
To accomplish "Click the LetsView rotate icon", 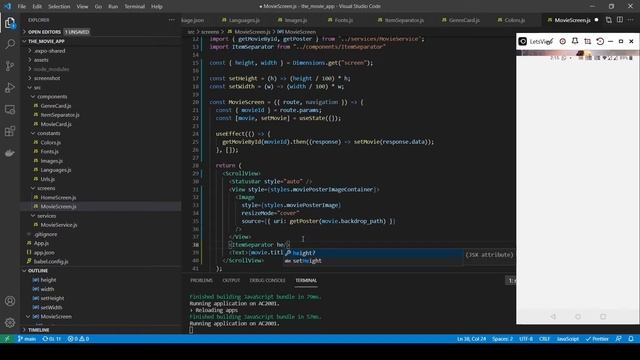I will click(x=600, y=41).
